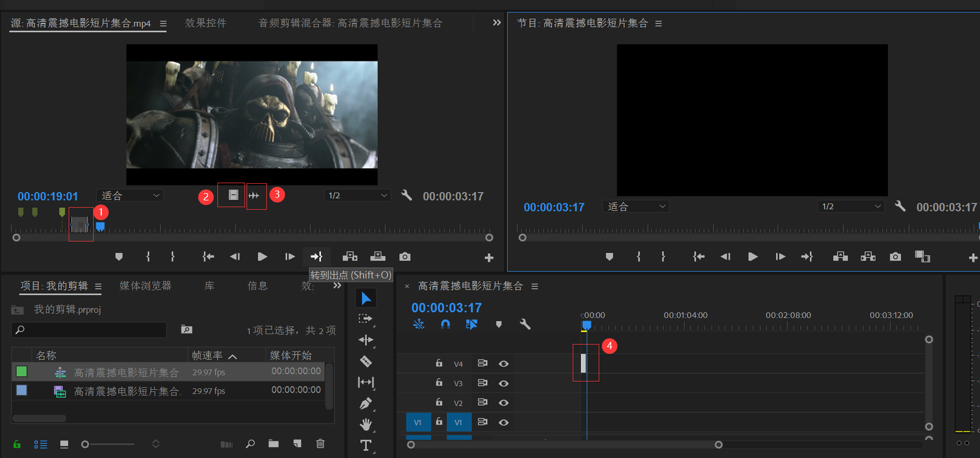Click the drag-video-only filmstrip icon
This screenshot has width=980, height=458.
point(233,195)
